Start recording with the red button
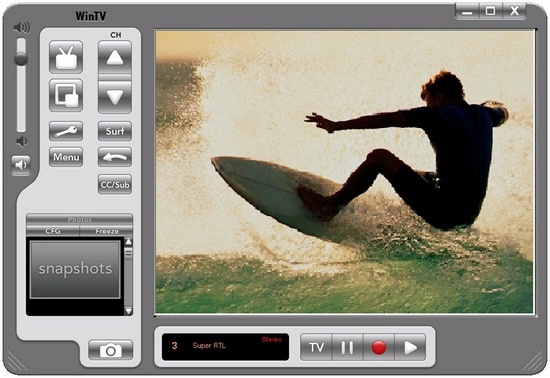The image size is (550, 378). point(379,347)
